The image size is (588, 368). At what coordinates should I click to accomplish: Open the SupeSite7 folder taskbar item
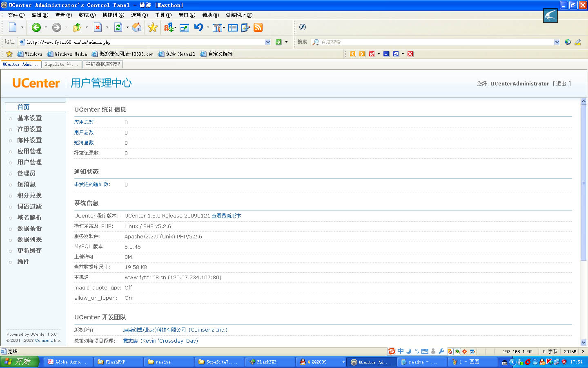point(219,362)
